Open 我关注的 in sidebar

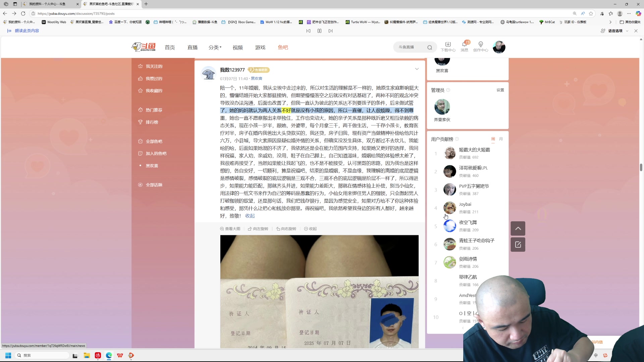click(150, 66)
